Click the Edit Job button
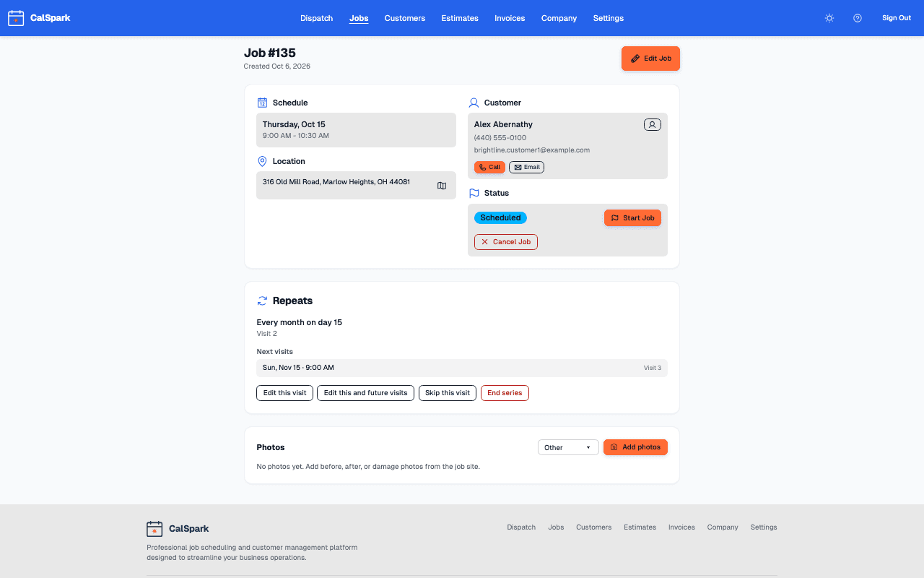The width and height of the screenshot is (924, 578). tap(650, 59)
